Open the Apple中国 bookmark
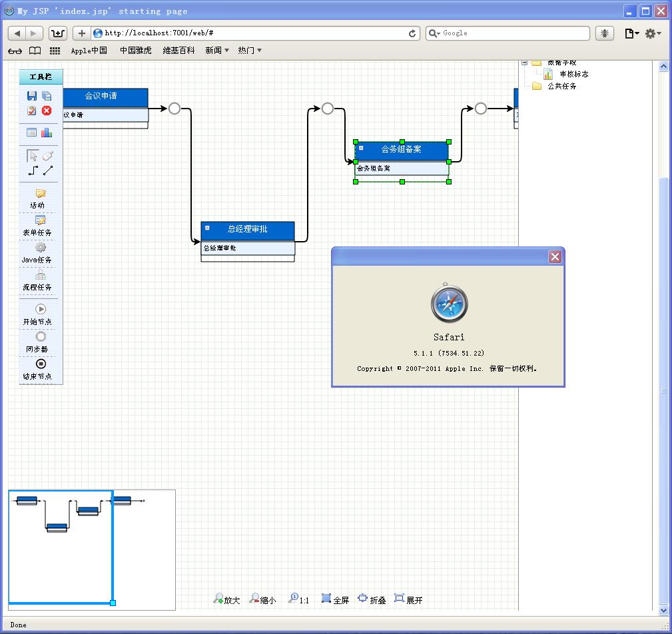 pyautogui.click(x=89, y=51)
